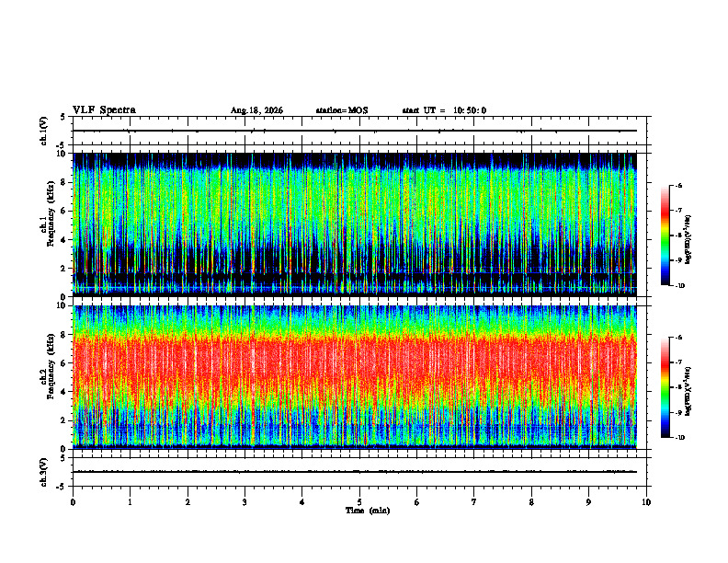Click the ch.2 spectrogram color scale bar
The width and height of the screenshot is (728, 563).
665,387
